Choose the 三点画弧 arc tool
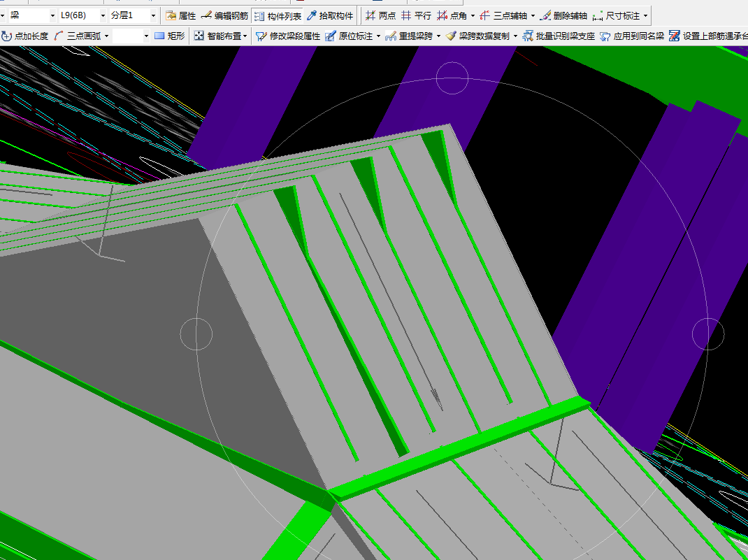 click(x=78, y=36)
